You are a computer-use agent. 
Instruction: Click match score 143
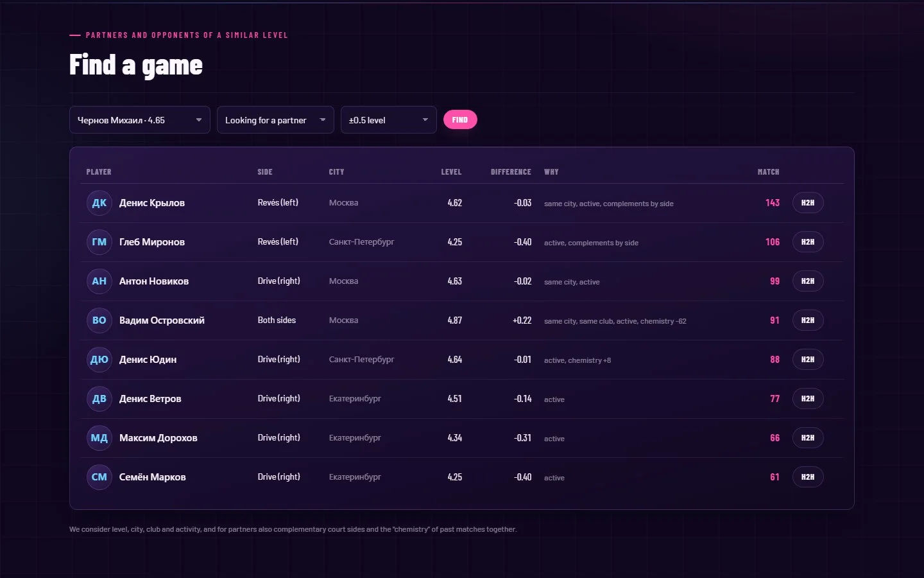point(773,203)
